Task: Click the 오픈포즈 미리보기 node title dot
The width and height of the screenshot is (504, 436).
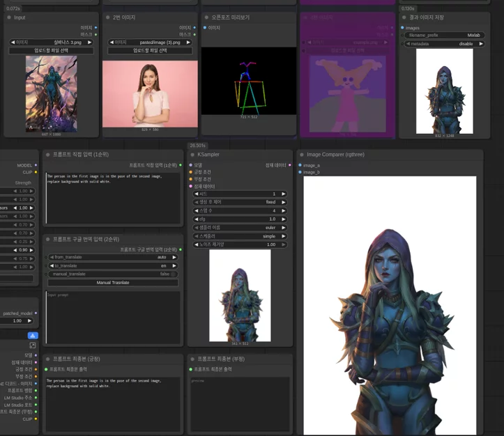Action: pos(206,17)
